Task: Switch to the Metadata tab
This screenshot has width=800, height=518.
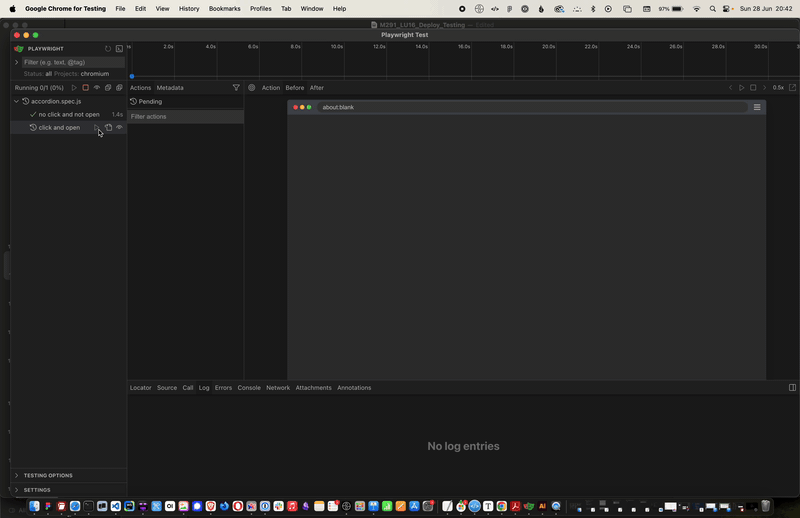Action: pos(170,88)
